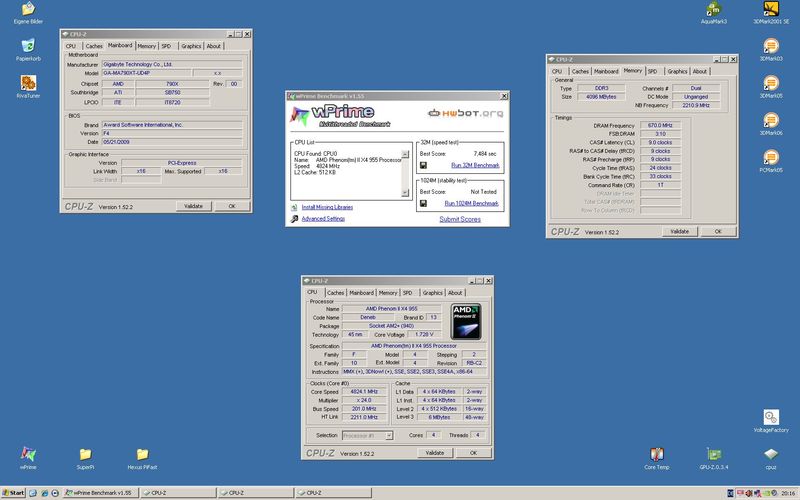800x500 pixels.
Task: Click the Core Voltage value 1.728 V
Action: click(x=424, y=335)
